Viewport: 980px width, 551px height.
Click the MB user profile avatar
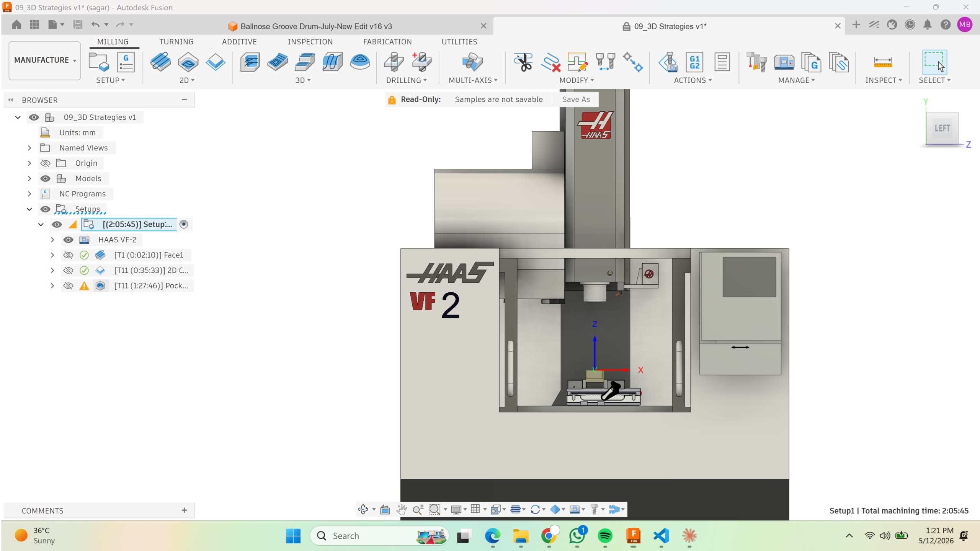pyautogui.click(x=965, y=25)
